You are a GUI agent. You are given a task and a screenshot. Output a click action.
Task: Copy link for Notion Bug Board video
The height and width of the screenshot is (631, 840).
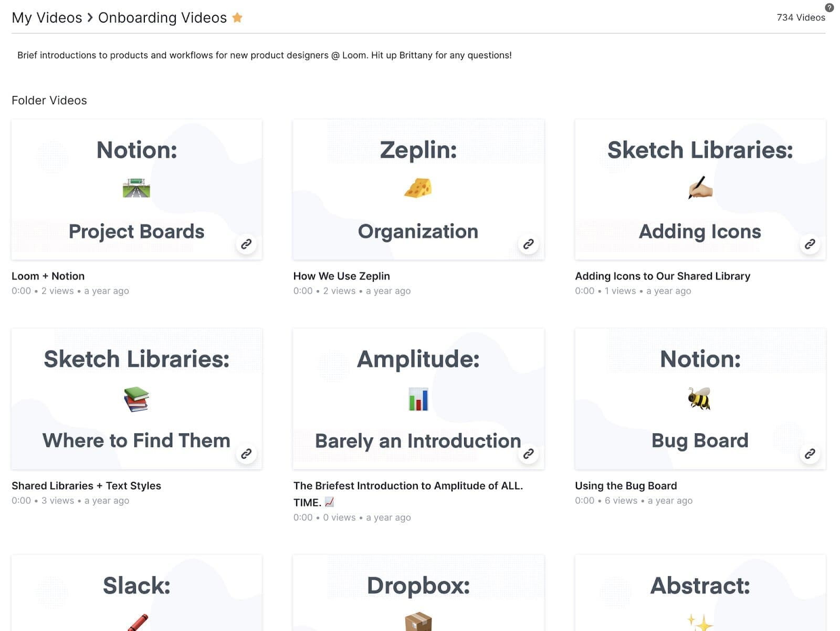point(810,453)
